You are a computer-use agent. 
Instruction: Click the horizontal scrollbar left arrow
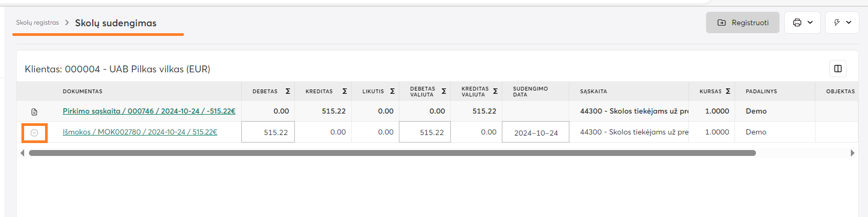pos(22,153)
